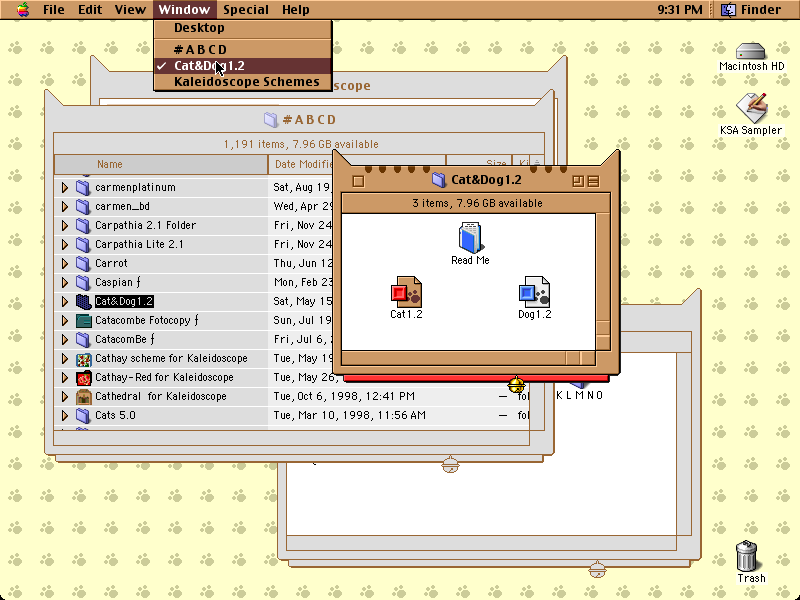The width and height of the screenshot is (800, 600).
Task: Expand the Cat&Dog1.2 row disclosure triangle
Action: point(65,302)
